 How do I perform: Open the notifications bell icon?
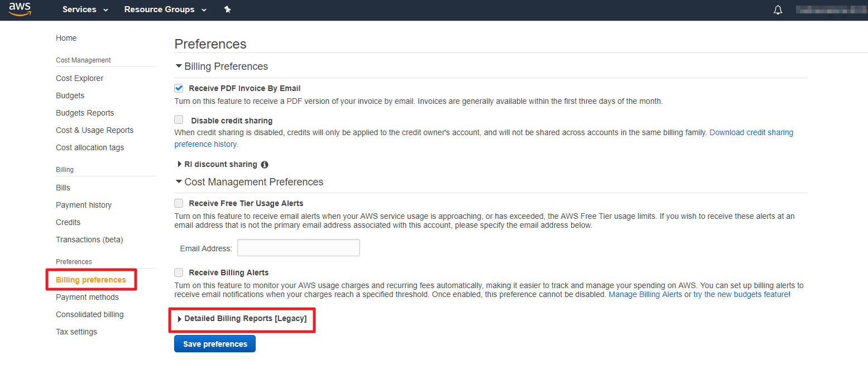[x=778, y=10]
